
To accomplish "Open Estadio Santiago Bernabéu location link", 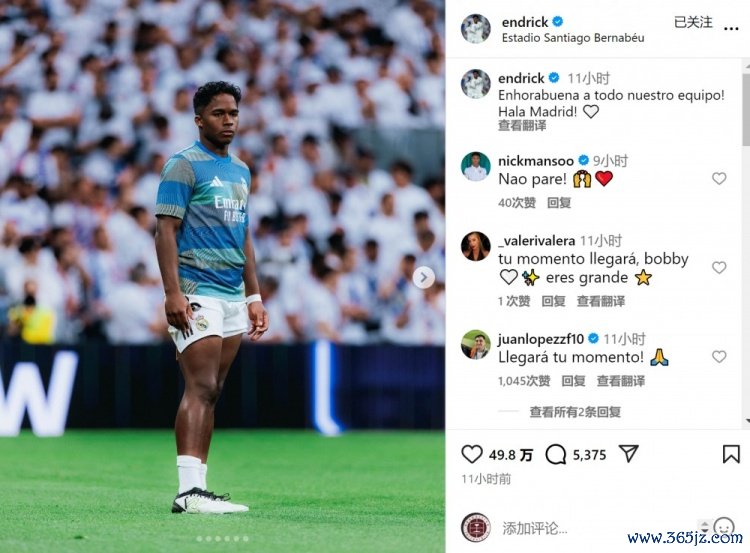I will tap(573, 38).
